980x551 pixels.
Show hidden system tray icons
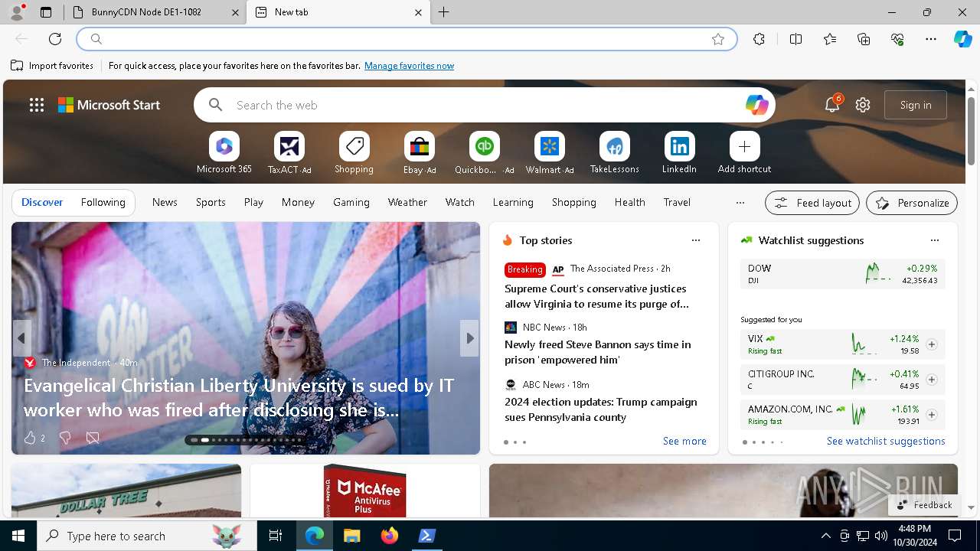click(825, 536)
